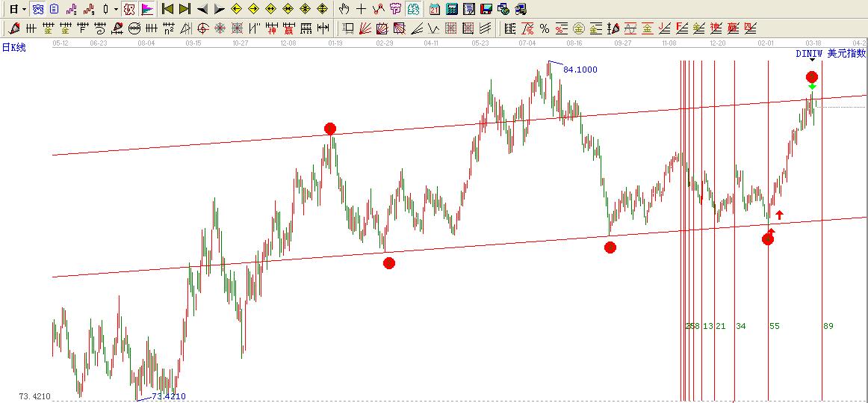
Task: Toggle the 线 drawing lines button
Action: pos(414,9)
